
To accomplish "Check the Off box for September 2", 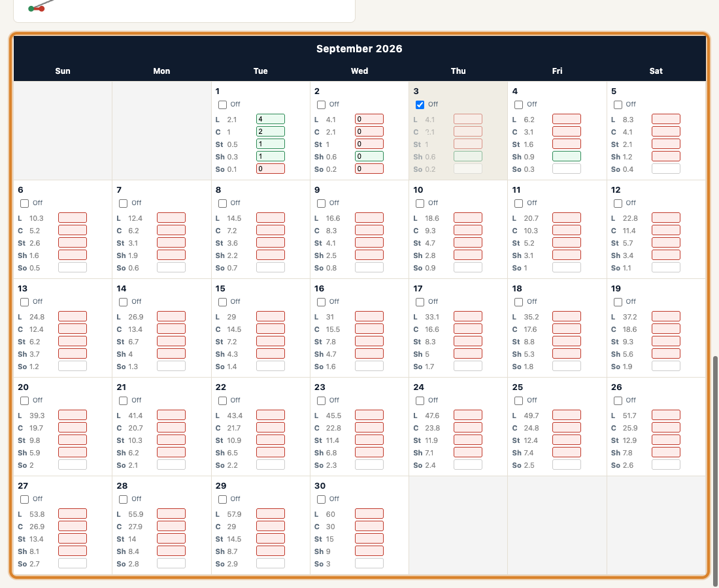I will tap(322, 105).
